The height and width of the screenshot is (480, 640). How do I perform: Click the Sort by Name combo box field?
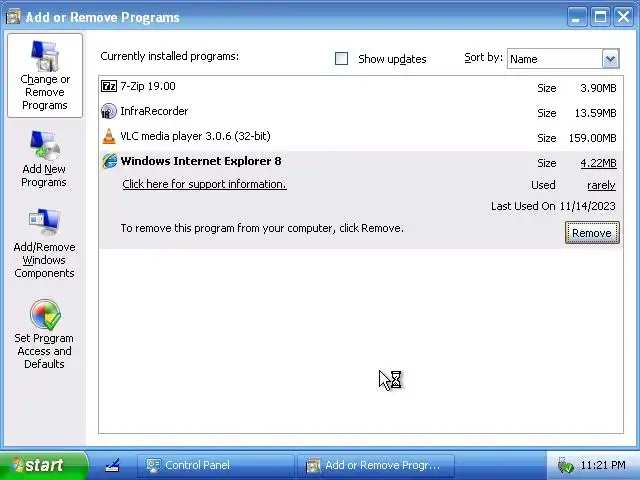tap(563, 59)
